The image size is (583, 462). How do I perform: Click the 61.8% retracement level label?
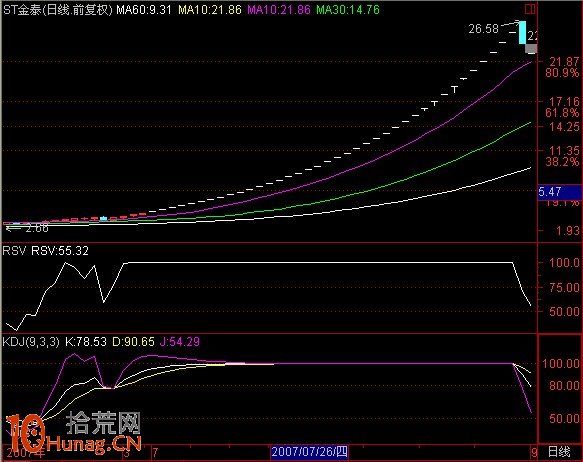pos(562,112)
